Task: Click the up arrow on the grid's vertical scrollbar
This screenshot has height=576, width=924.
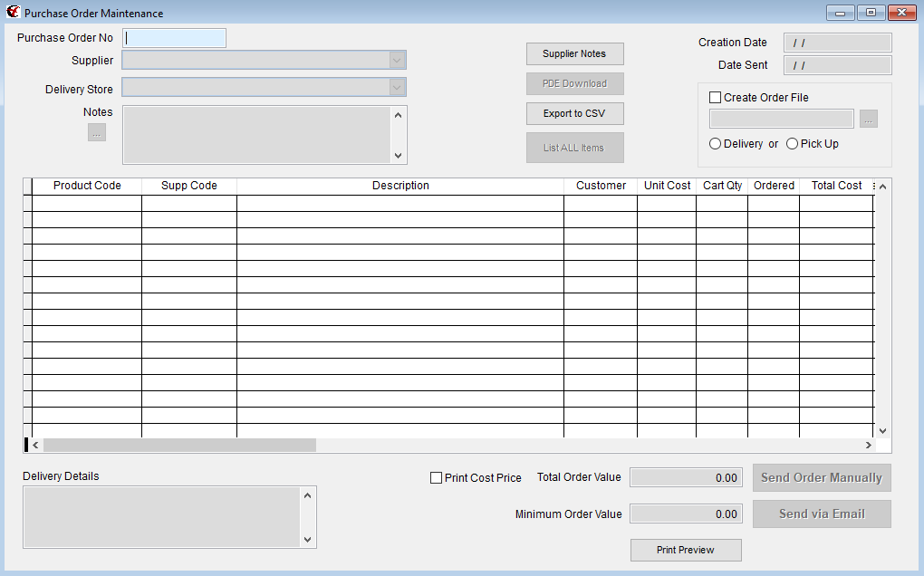Action: click(881, 186)
